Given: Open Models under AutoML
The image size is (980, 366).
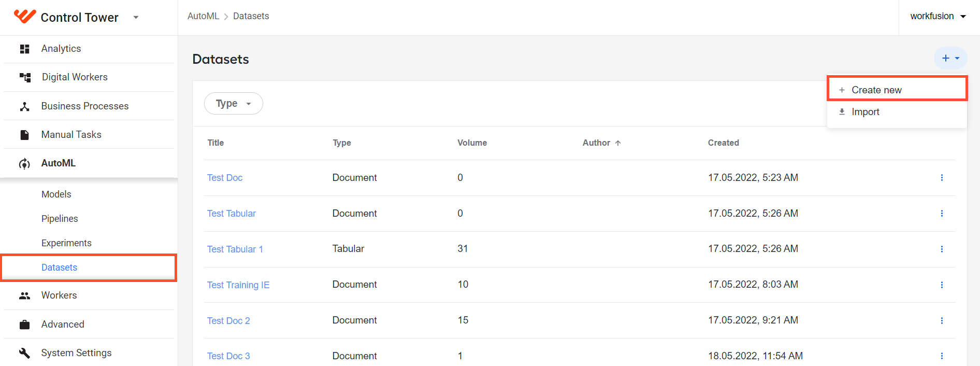Looking at the screenshot, I should click(56, 194).
